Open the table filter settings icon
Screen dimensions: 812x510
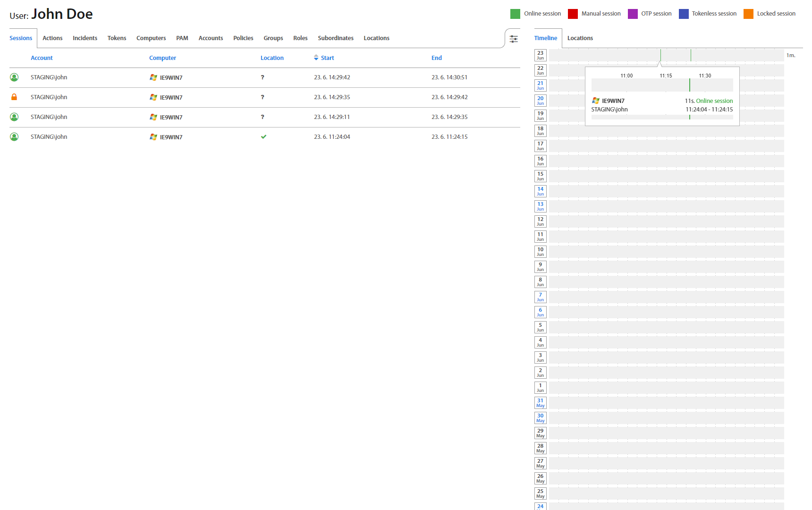point(514,39)
